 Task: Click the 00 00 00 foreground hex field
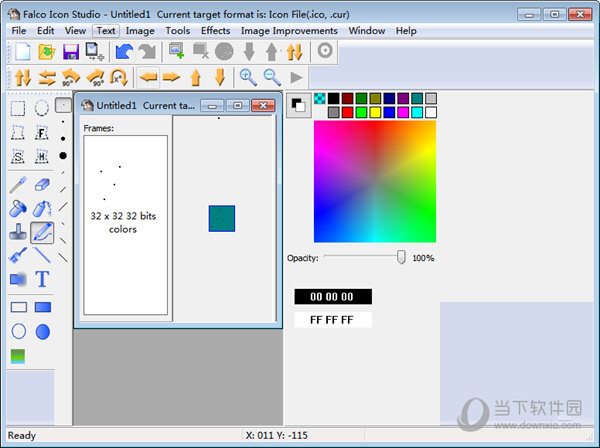tap(333, 296)
